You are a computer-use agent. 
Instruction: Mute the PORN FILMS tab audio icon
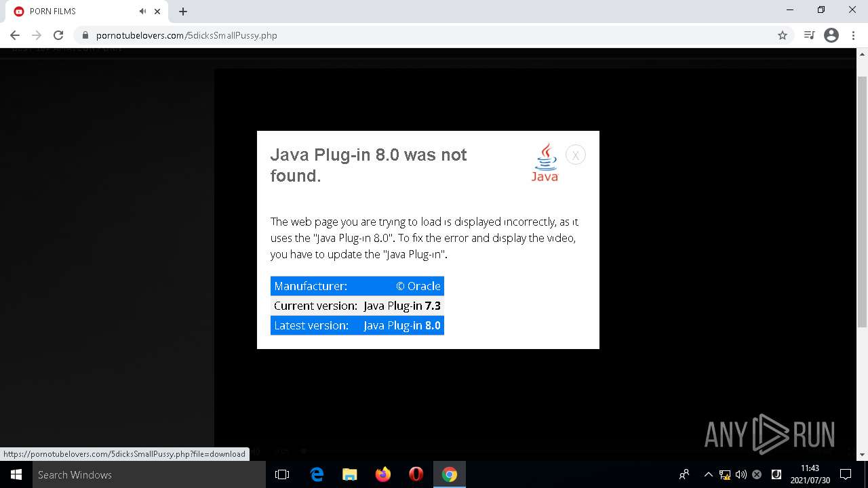click(142, 12)
